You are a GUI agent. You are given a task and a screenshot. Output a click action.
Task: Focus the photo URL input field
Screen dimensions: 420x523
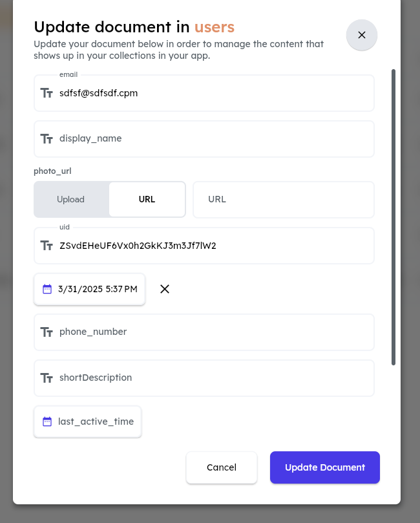tap(284, 200)
